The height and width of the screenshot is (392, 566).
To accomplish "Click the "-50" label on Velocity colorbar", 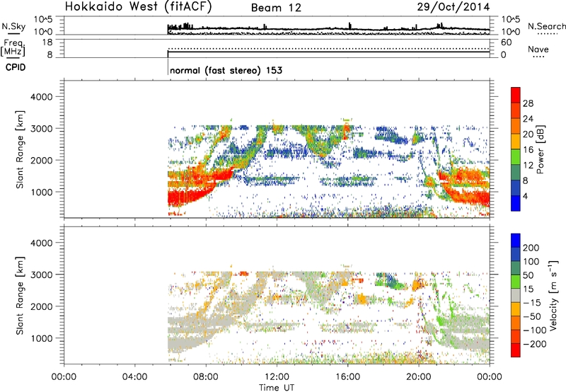I will tap(532, 316).
